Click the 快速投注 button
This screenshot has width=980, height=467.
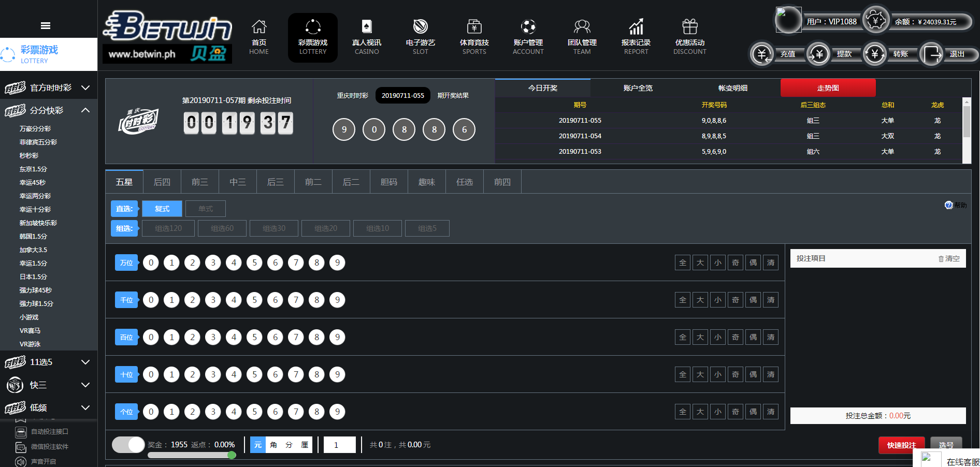(901, 445)
